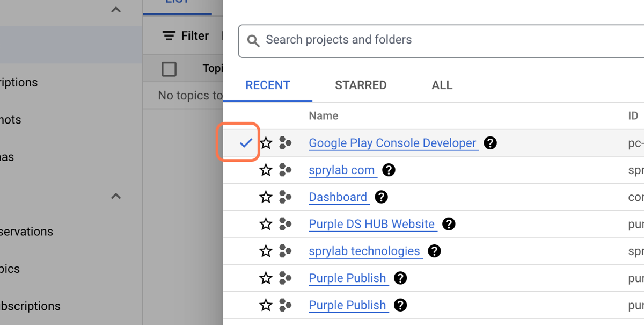Viewport: 644px width, 325px height.
Task: Star the sprylab technologies project
Action: [x=266, y=251]
